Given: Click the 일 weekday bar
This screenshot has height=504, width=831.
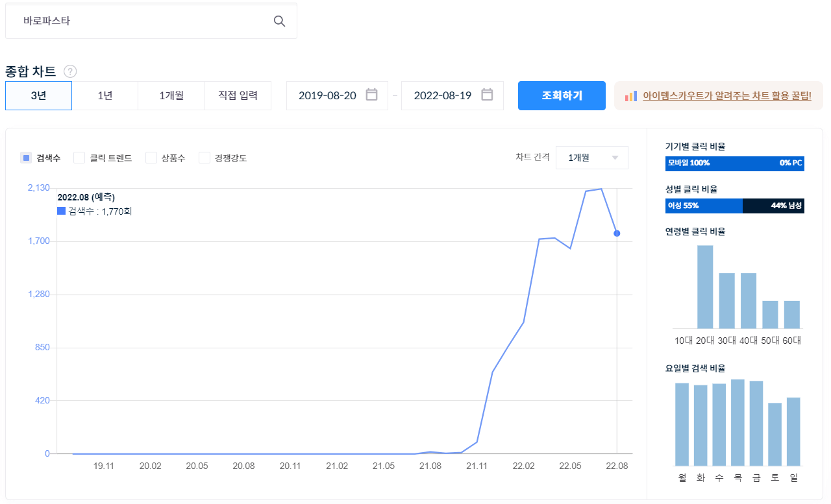Looking at the screenshot, I should 793,431.
